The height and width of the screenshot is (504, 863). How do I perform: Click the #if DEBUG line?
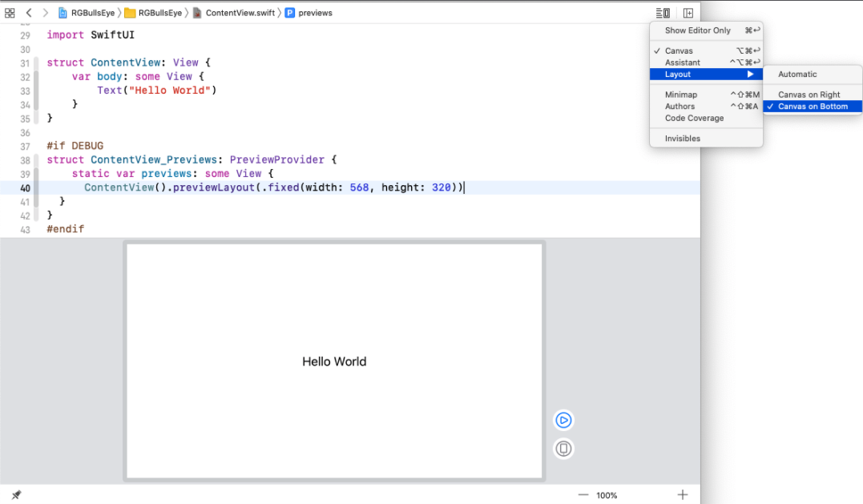pyautogui.click(x=75, y=146)
